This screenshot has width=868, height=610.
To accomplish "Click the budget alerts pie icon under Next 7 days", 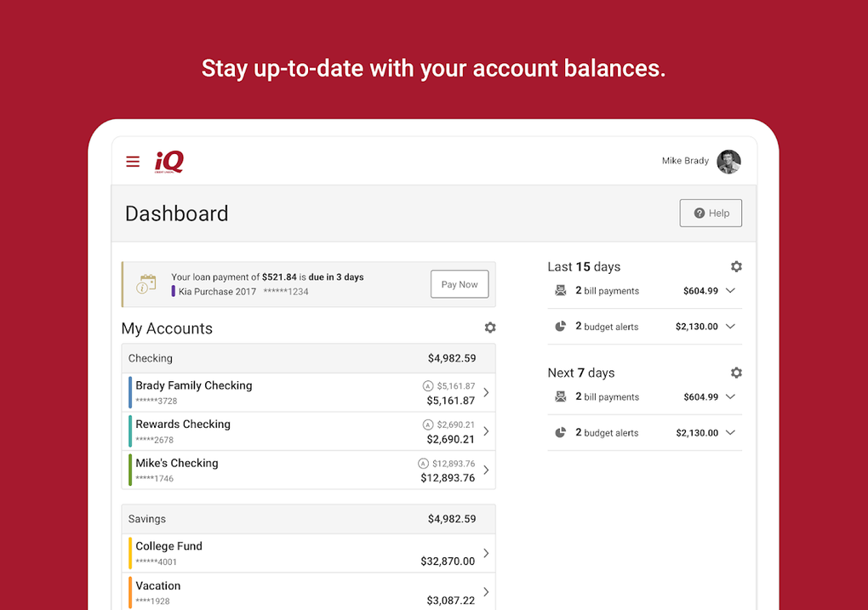I will click(561, 432).
